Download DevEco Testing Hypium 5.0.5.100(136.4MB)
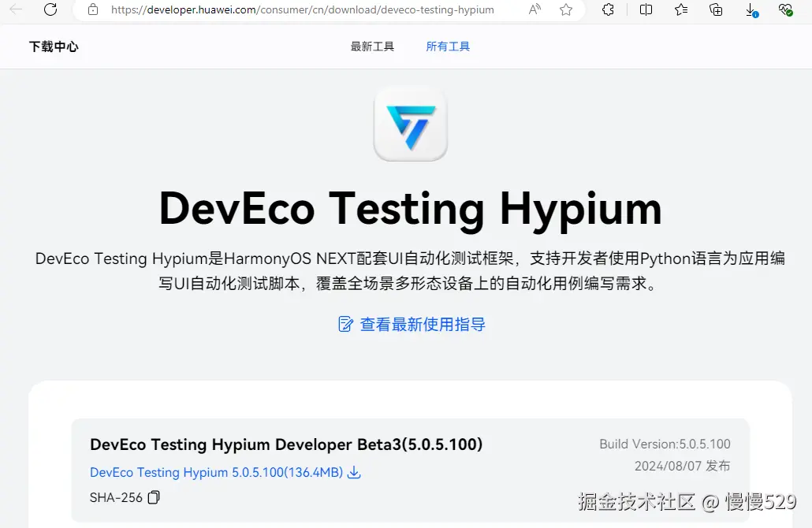 click(217, 472)
